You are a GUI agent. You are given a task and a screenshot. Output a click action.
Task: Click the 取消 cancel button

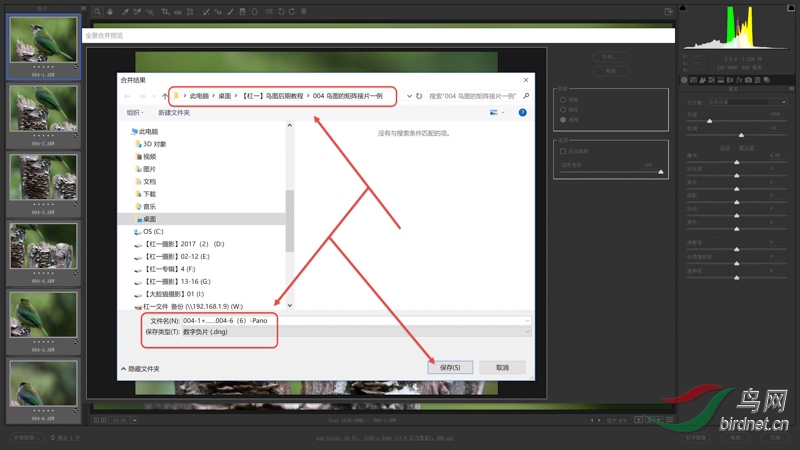(x=502, y=368)
